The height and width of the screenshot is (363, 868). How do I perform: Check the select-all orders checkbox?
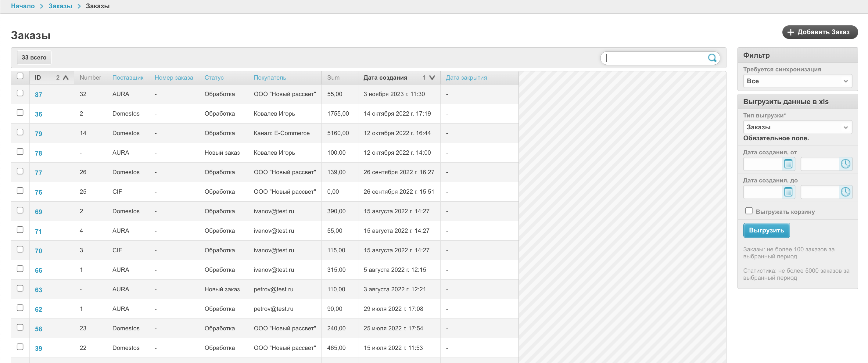[20, 76]
